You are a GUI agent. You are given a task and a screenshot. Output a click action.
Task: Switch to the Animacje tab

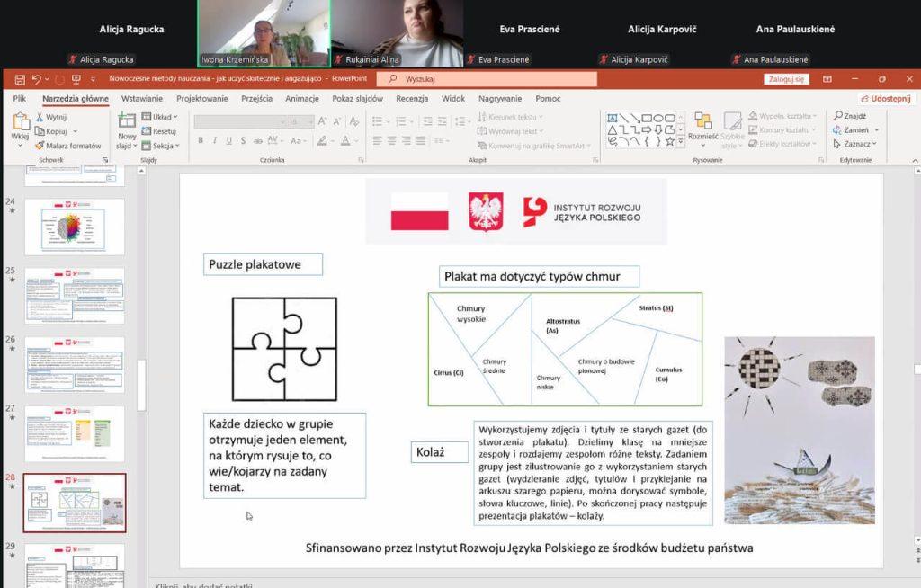302,99
